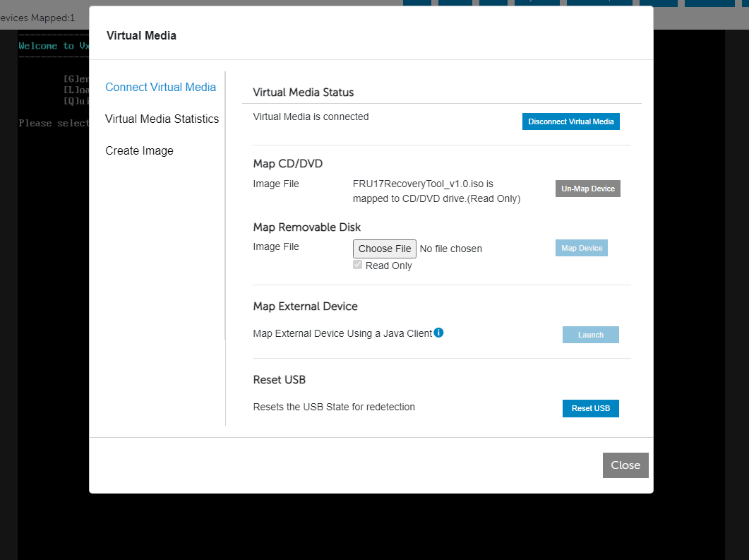This screenshot has height=560, width=749.
Task: Choose a file for the removable disk
Action: click(384, 248)
